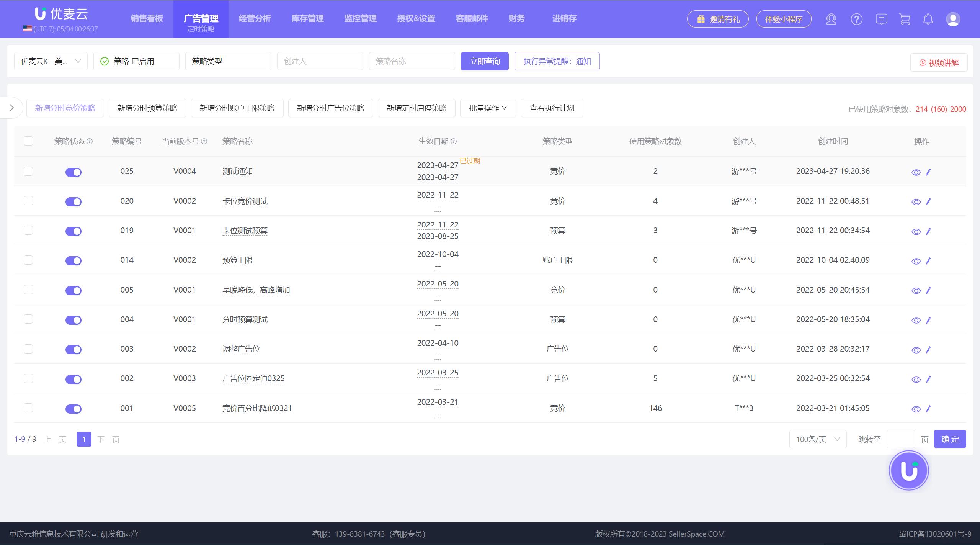View details of strategy 025 via eye icon
This screenshot has height=545, width=980.
916,172
